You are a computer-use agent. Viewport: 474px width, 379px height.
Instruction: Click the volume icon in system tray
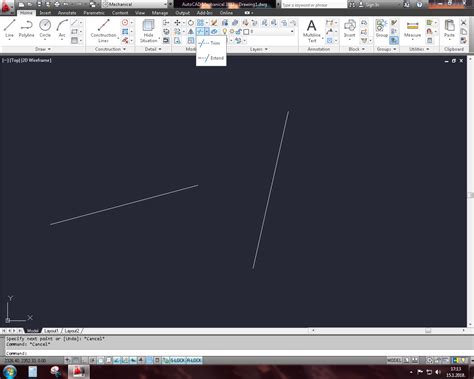point(438,372)
